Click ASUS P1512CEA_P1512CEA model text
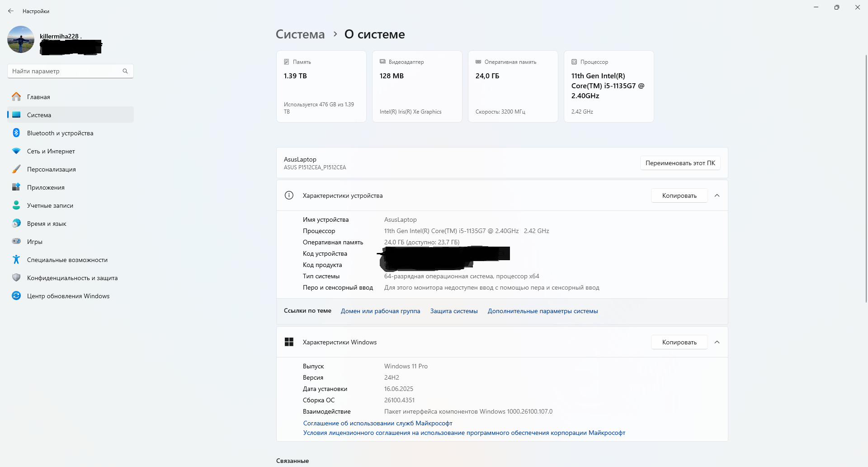 [315, 167]
